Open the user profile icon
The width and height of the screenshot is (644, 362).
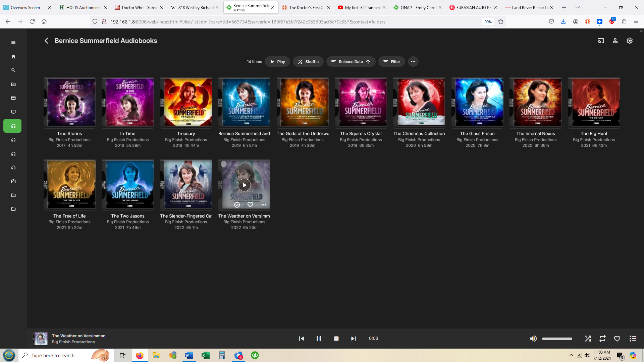(x=615, y=41)
